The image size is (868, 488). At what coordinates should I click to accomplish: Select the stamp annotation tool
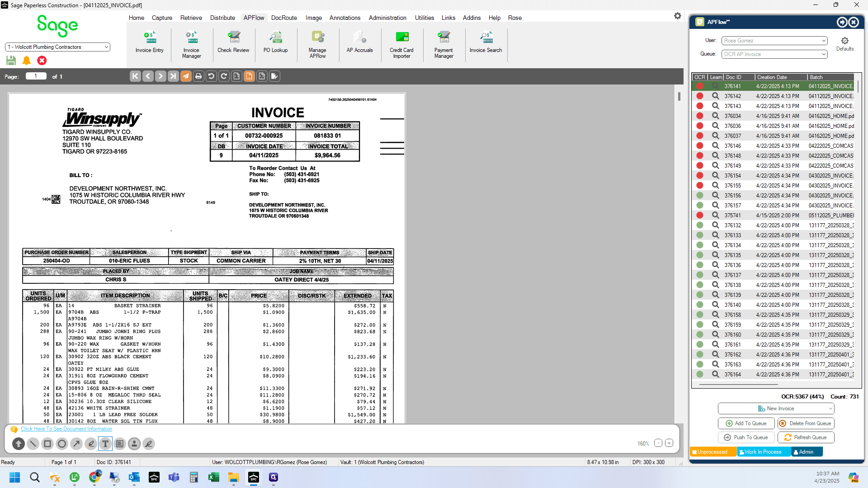click(134, 444)
